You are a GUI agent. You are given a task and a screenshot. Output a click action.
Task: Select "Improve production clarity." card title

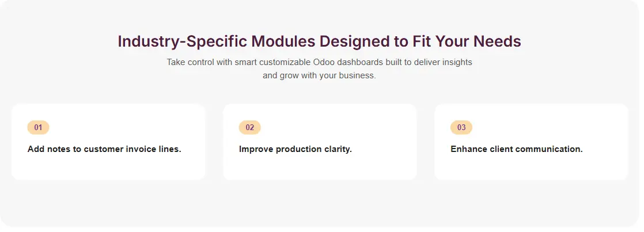tap(295, 149)
